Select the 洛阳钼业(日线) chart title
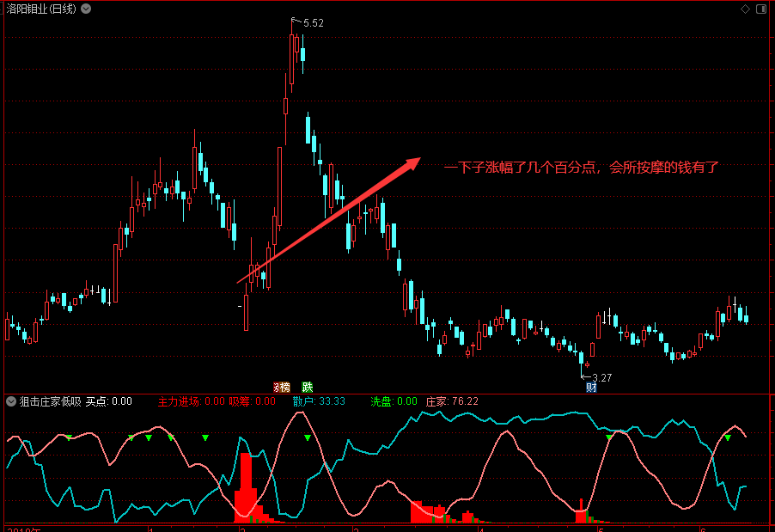Screen dimensions: 775x532 [41, 9]
